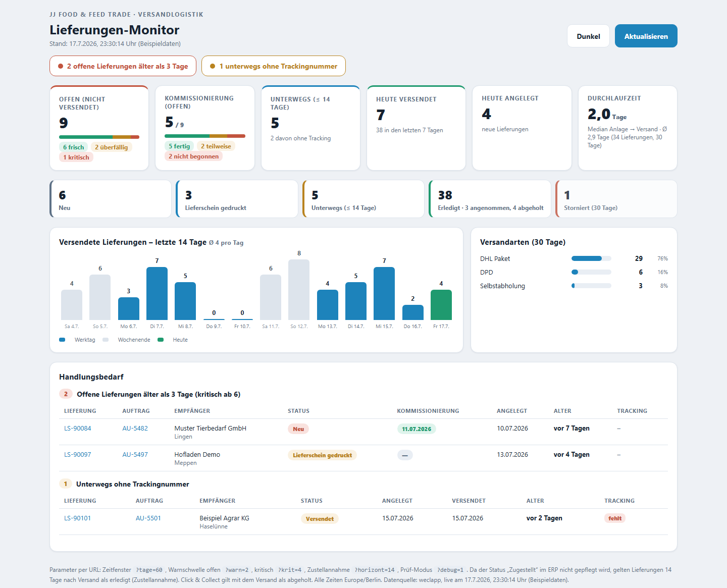The width and height of the screenshot is (727, 588).
Task: Click the '11.07.2026' Kommissionierung badge
Action: pyautogui.click(x=417, y=429)
